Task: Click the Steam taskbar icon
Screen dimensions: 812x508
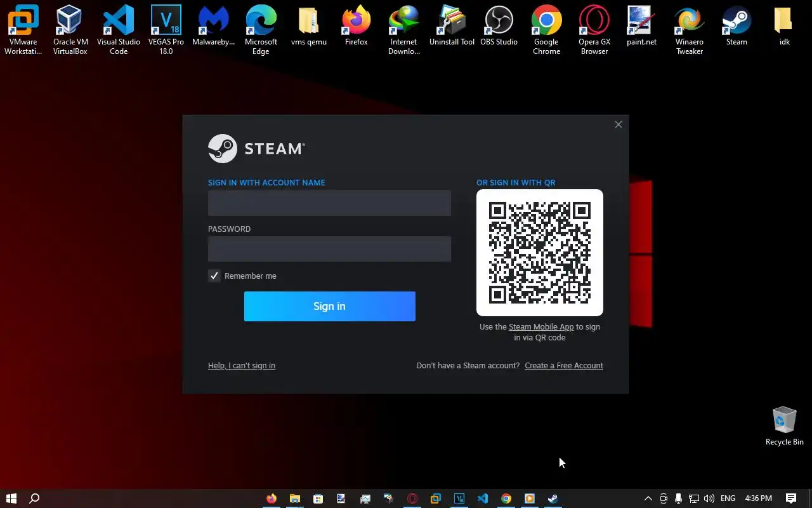Action: pos(553,498)
